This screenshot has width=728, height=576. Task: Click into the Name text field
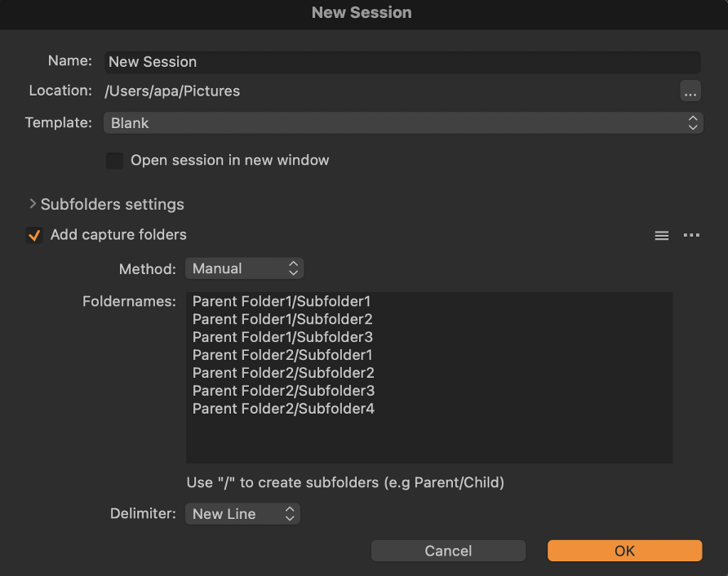(x=402, y=62)
